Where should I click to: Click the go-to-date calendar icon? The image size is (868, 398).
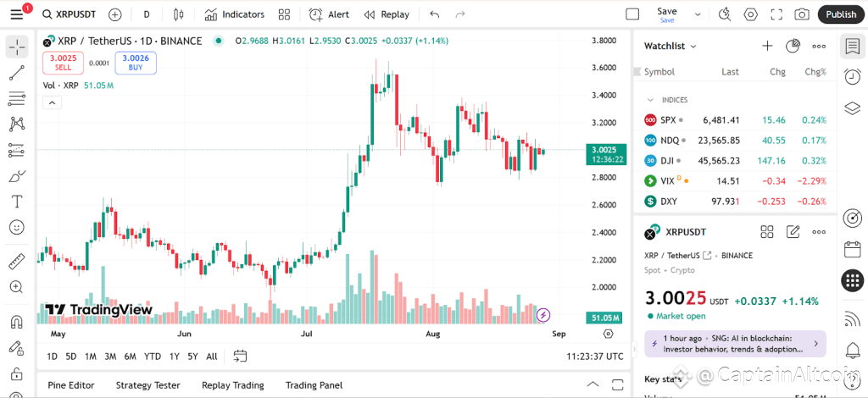click(240, 356)
